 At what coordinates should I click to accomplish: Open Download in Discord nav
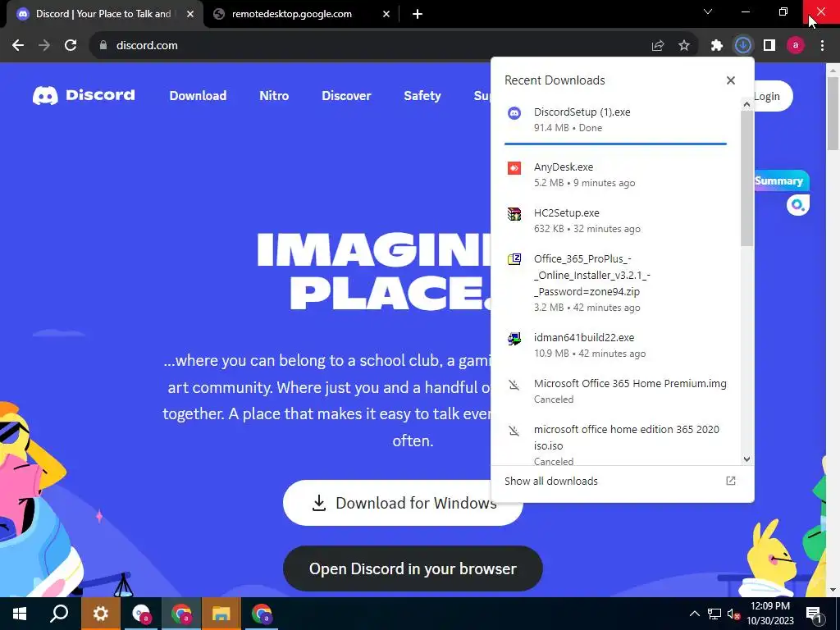pyautogui.click(x=198, y=96)
